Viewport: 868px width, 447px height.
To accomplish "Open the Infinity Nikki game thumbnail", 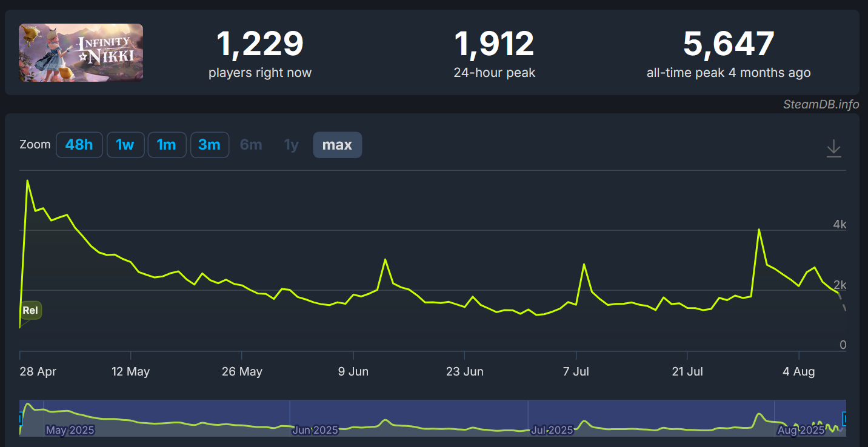I will (x=81, y=52).
